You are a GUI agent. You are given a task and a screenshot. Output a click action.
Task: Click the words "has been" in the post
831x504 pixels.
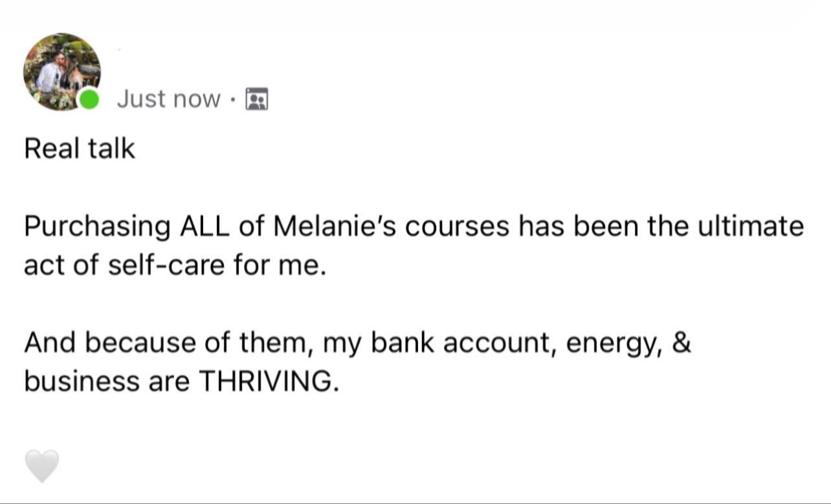(567, 227)
